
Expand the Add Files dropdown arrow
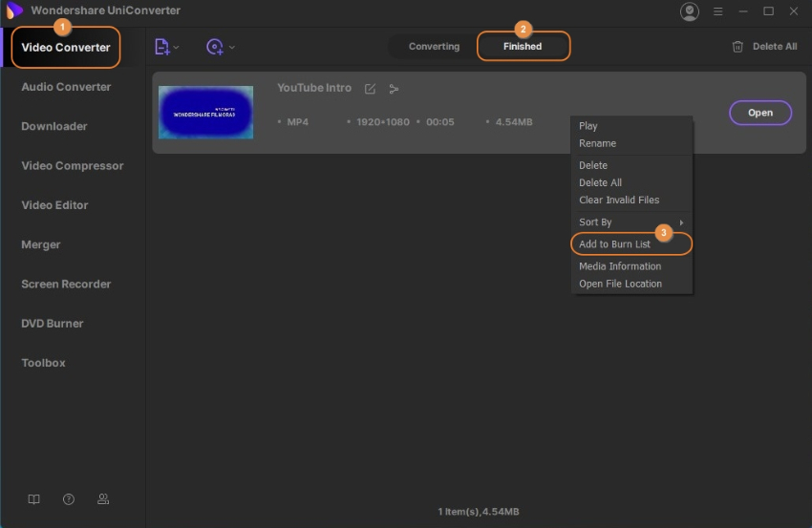pos(176,47)
